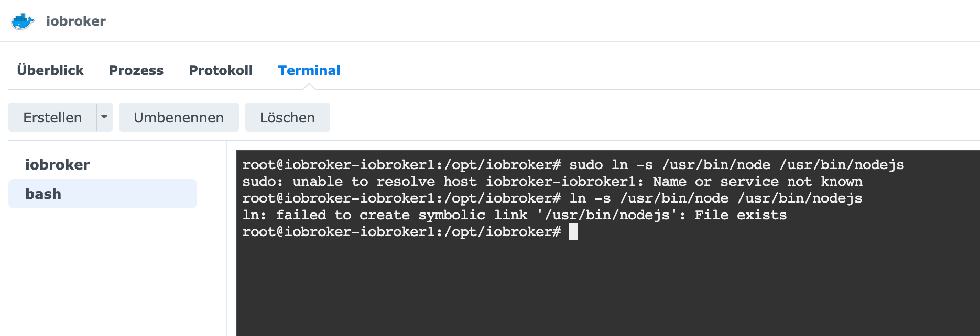The height and width of the screenshot is (336, 980).
Task: Select the Terminal tab
Action: [x=309, y=71]
